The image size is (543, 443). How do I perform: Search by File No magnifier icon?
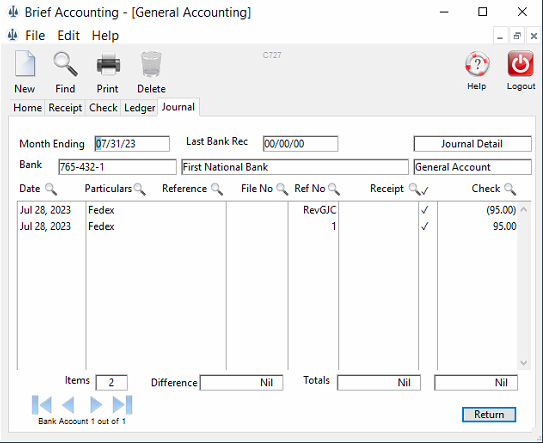click(282, 189)
